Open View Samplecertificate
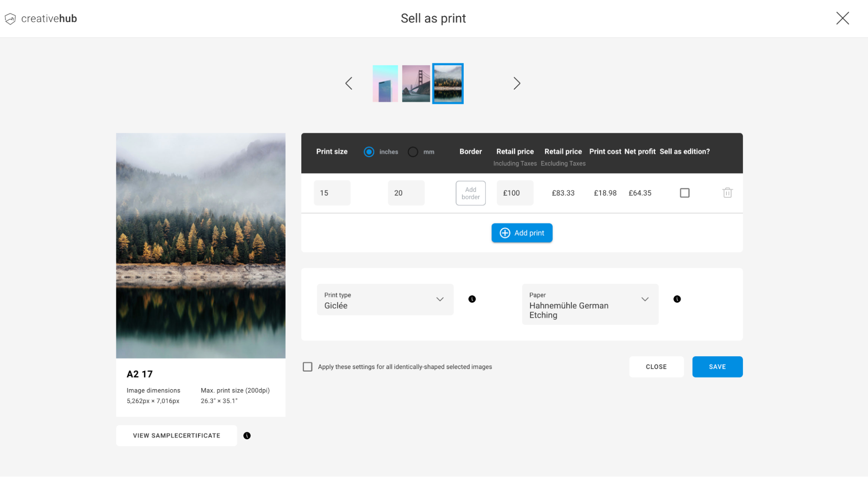Image resolution: width=868 pixels, height=477 pixels. (x=176, y=436)
